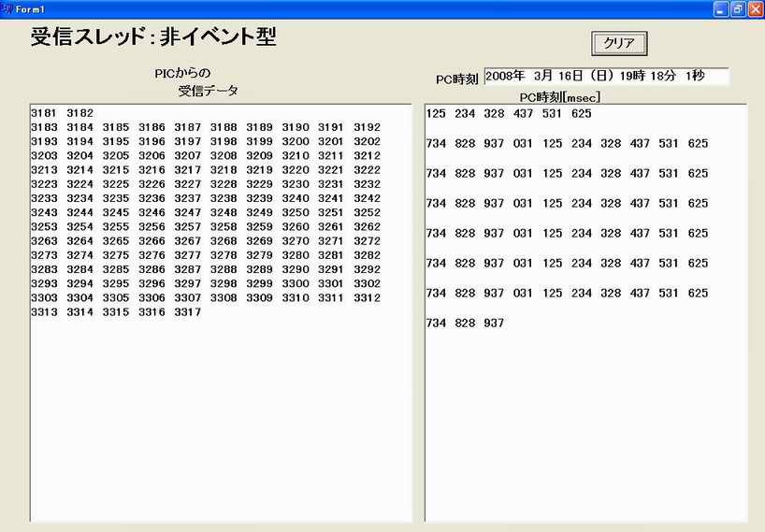
Task: Click the PC時刻[msec] label
Action: 559,97
